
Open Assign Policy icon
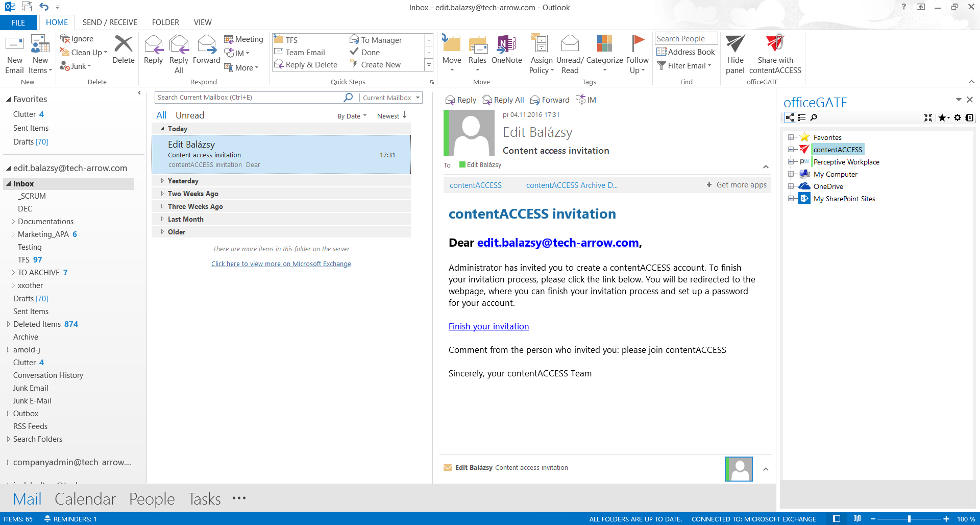pos(540,44)
